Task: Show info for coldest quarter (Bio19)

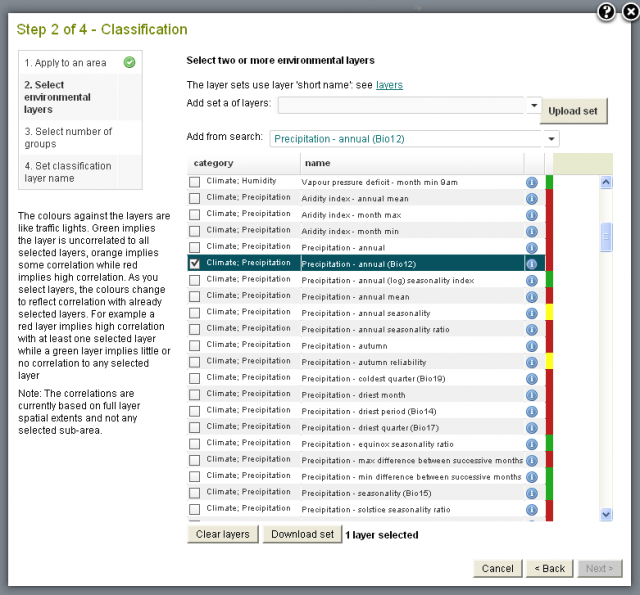Action: (531, 379)
